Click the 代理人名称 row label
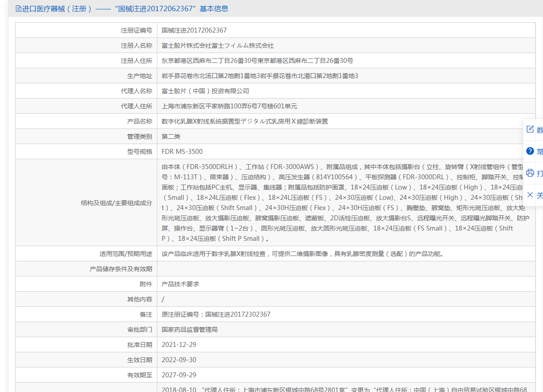The width and height of the screenshot is (543, 392). 136,91
